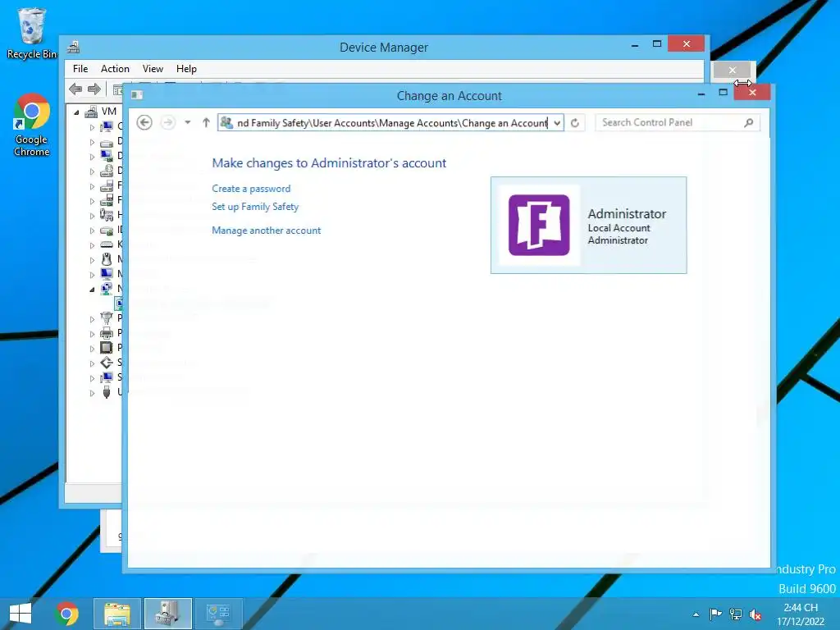Screen dimensions: 840x630
Task: Select the Storage controllers diamond icon
Action: (x=107, y=363)
